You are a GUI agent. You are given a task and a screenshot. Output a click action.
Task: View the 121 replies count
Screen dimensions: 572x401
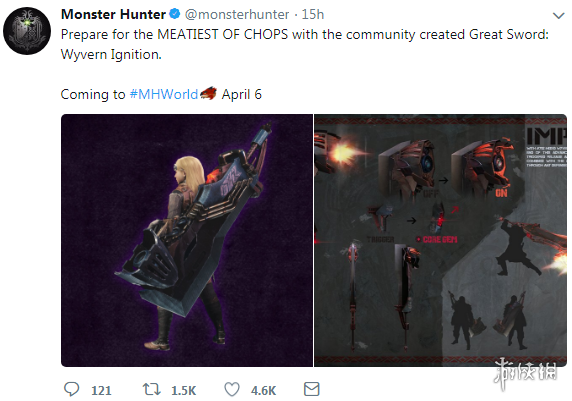coord(101,391)
